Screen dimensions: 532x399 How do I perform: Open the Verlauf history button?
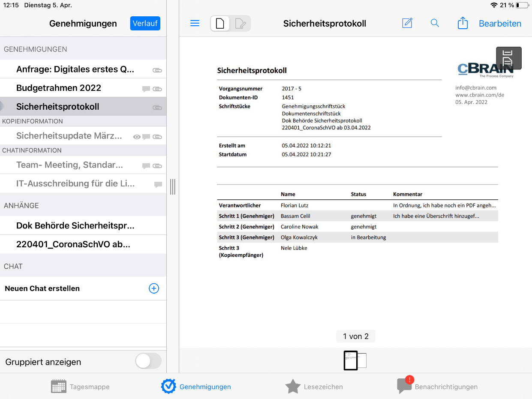(x=145, y=23)
